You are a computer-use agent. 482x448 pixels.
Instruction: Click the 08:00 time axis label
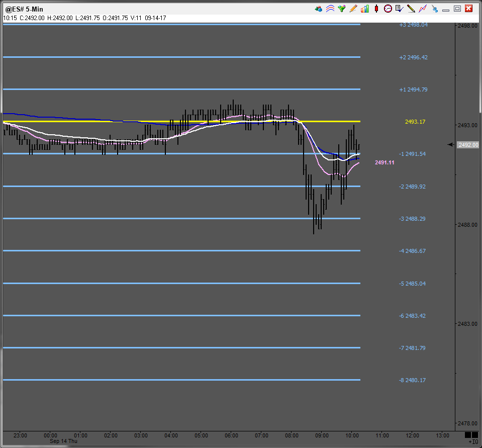[x=292, y=436]
